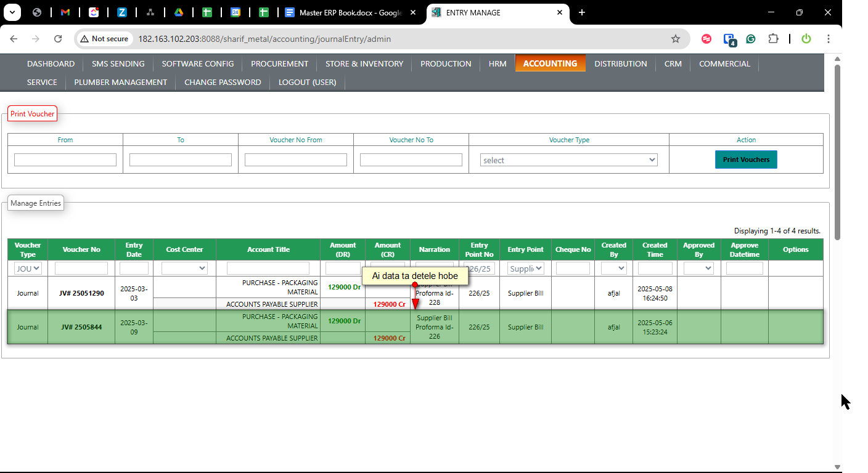Open the green sheet tab beside Drive

coord(207,12)
